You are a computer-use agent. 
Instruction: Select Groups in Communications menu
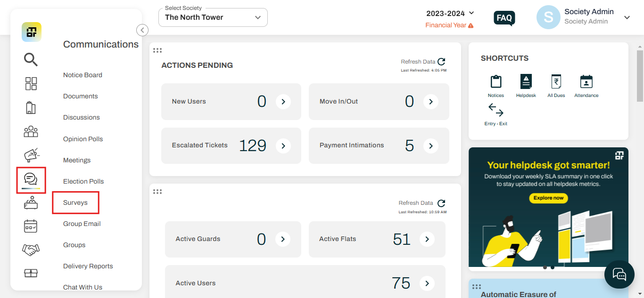(x=74, y=245)
